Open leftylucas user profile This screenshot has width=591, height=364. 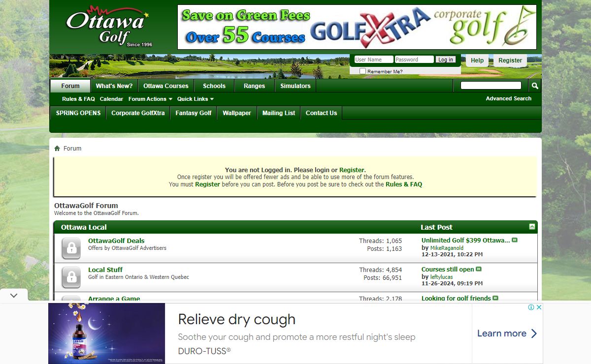point(441,277)
